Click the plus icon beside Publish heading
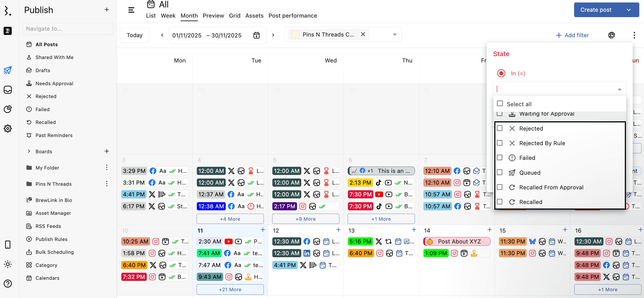644x298 pixels. pyautogui.click(x=106, y=10)
